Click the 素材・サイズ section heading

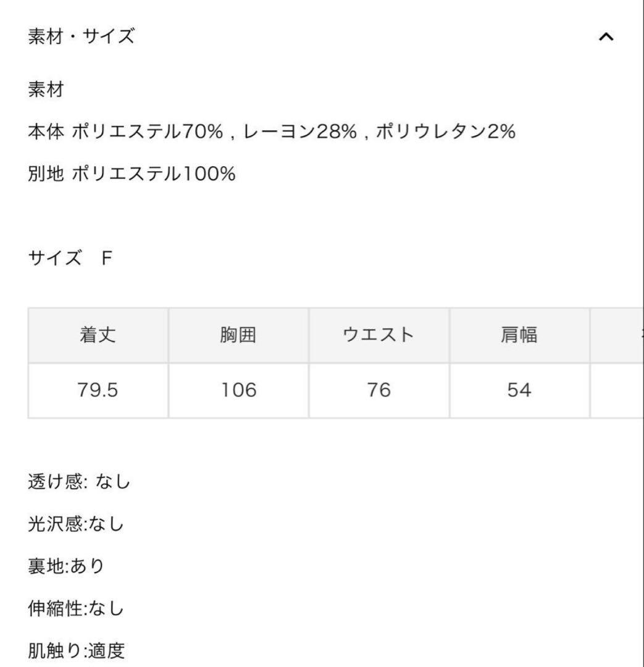point(81,37)
